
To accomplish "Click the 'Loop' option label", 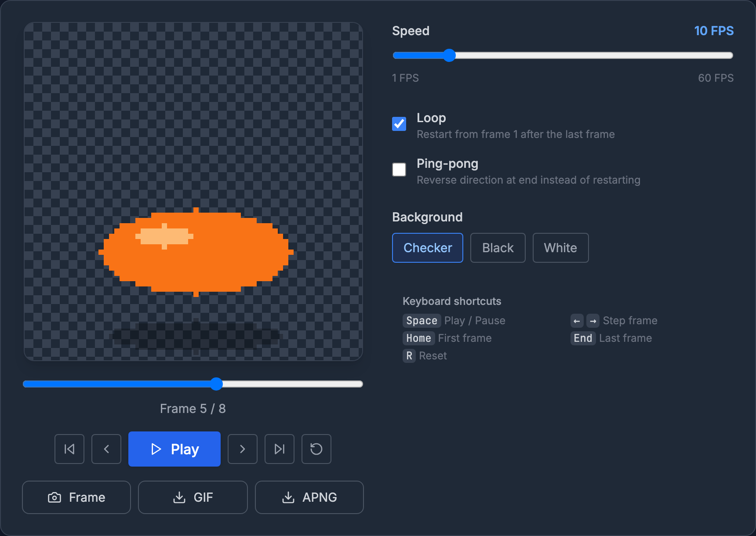I will tap(431, 118).
